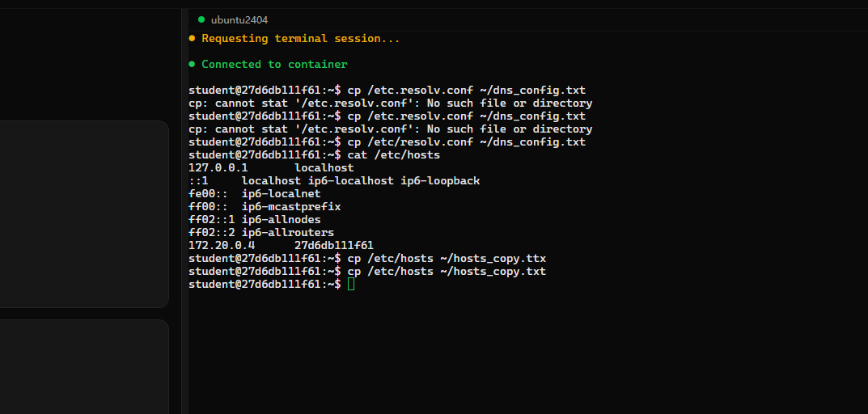Click the vertical divider left of terminal
Viewport: 868px width, 414px height.
[x=182, y=211]
